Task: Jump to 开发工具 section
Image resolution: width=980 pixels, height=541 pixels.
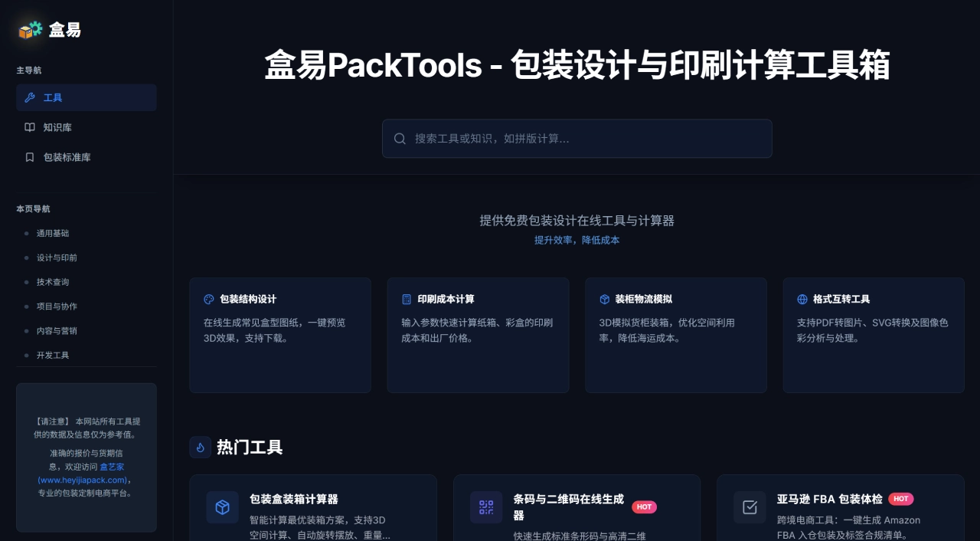Action: pos(53,356)
